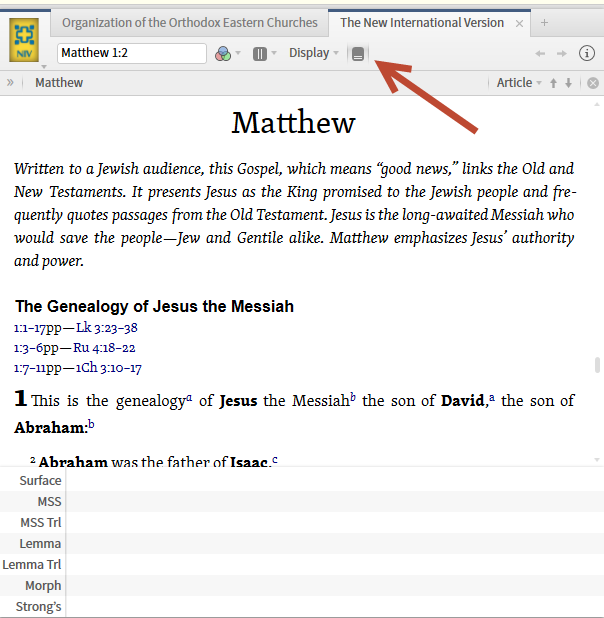The height and width of the screenshot is (618, 604).
Task: Click the vertical scrollbar thumb
Action: tap(597, 365)
